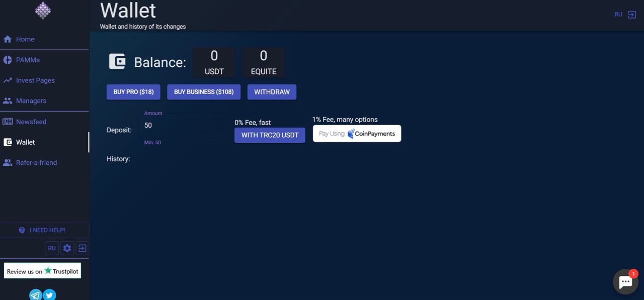Click the BUY BUSINESS ($108) button

(204, 92)
